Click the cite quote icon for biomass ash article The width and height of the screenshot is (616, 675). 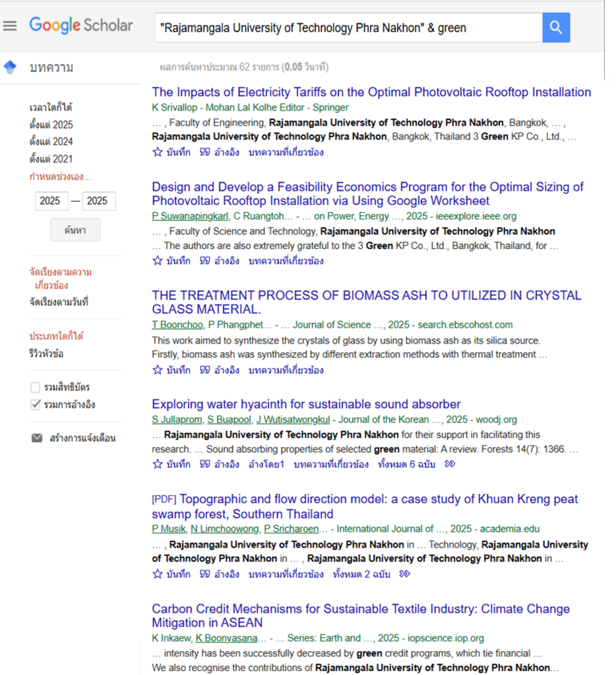pyautogui.click(x=205, y=370)
